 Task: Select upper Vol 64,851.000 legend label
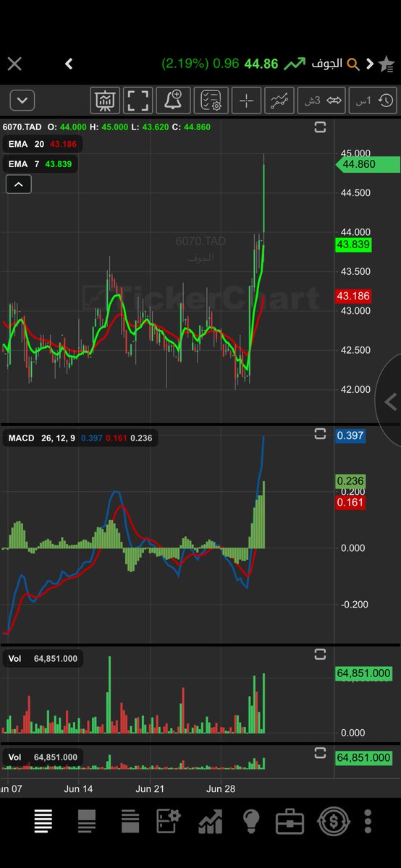[43, 658]
